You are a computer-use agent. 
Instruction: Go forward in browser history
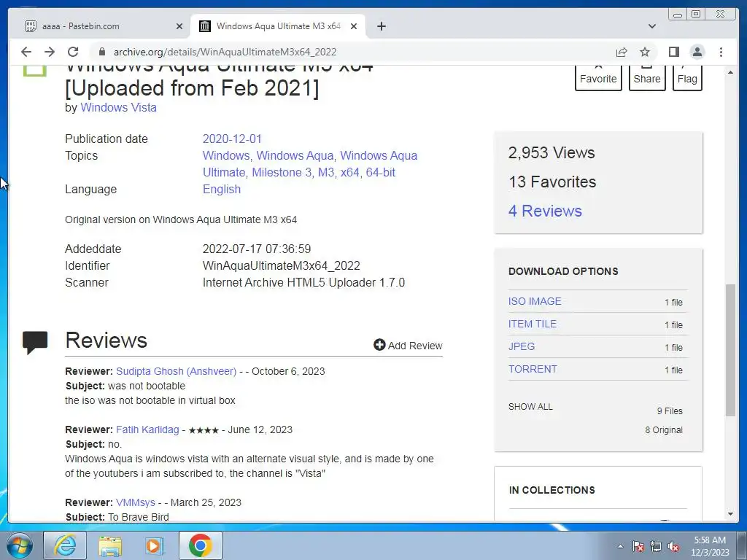point(50,52)
